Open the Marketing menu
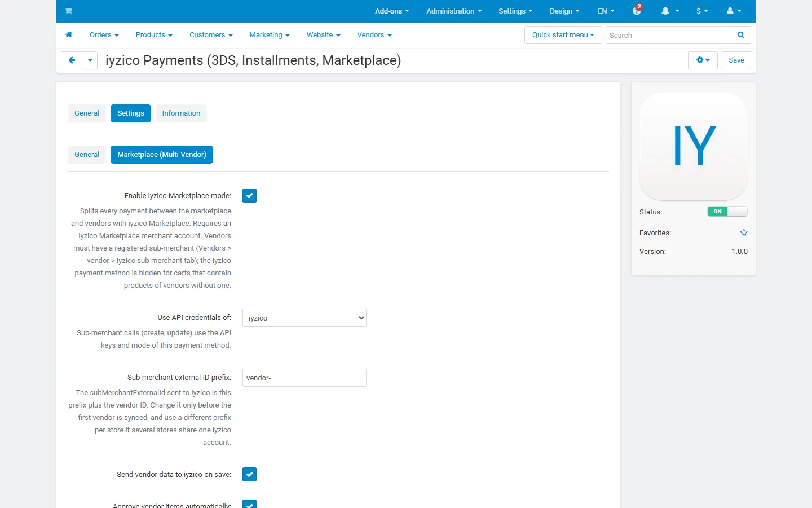Image resolution: width=812 pixels, height=508 pixels. pos(270,35)
